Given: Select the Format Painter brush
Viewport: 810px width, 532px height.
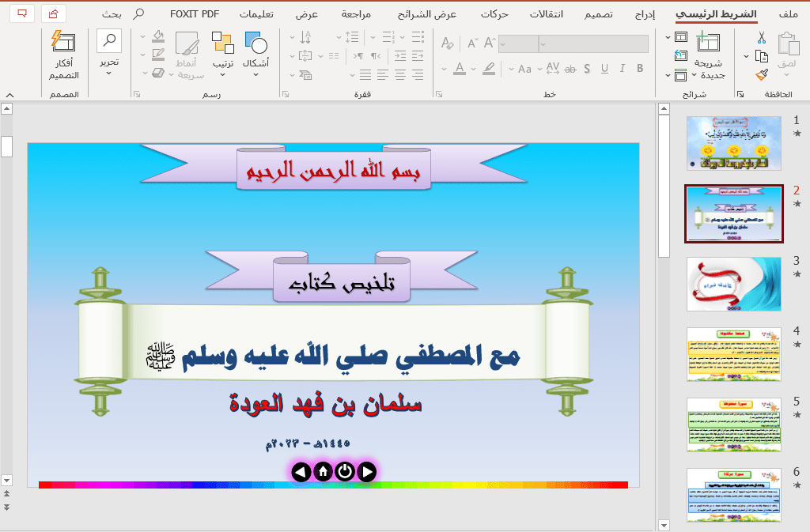Looking at the screenshot, I should [762, 74].
